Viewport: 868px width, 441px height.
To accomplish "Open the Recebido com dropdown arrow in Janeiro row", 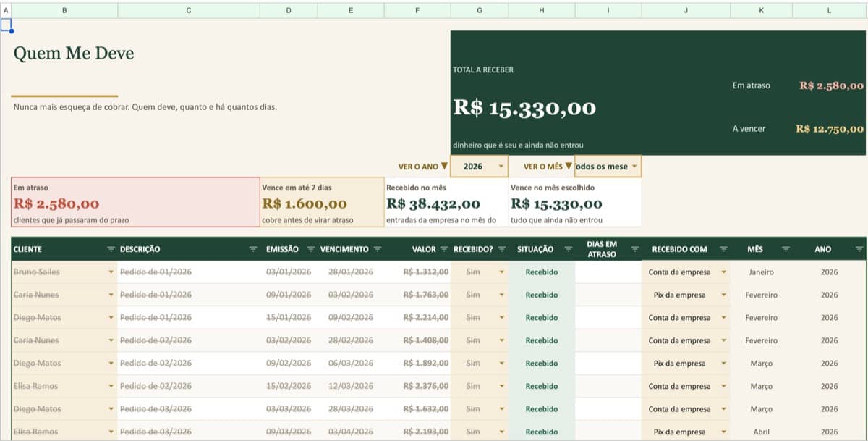I will coord(723,272).
